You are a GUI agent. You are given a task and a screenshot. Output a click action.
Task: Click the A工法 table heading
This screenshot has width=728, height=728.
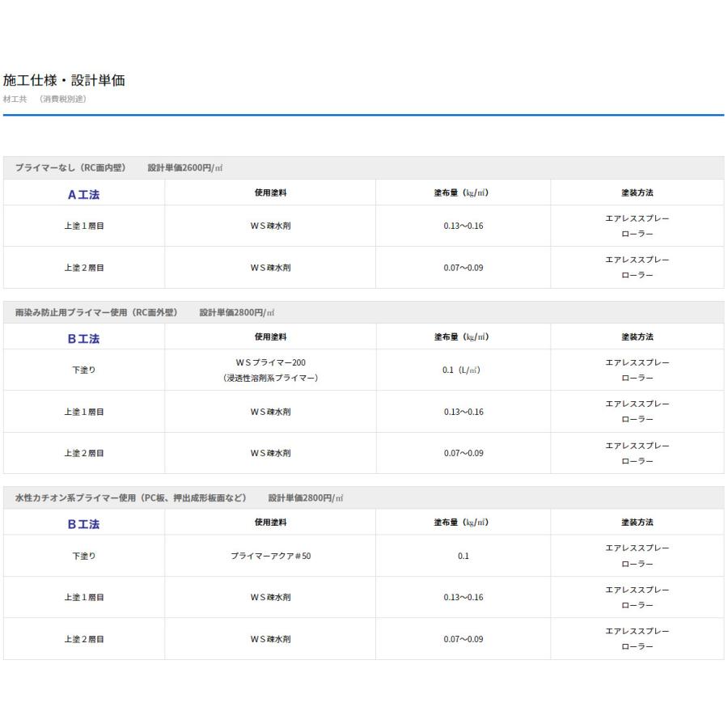83,194
